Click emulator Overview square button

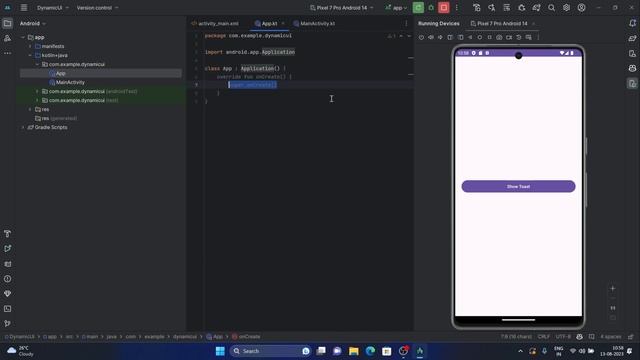tap(489, 37)
